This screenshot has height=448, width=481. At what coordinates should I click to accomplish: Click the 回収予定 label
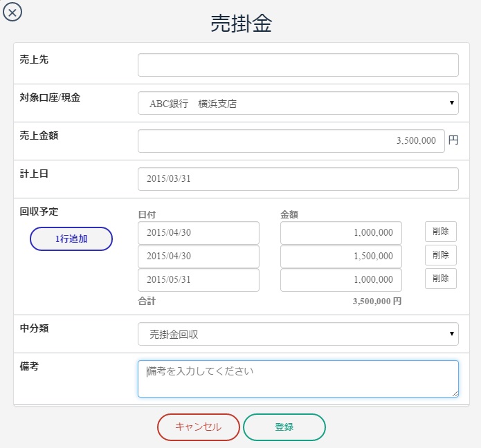pos(39,212)
